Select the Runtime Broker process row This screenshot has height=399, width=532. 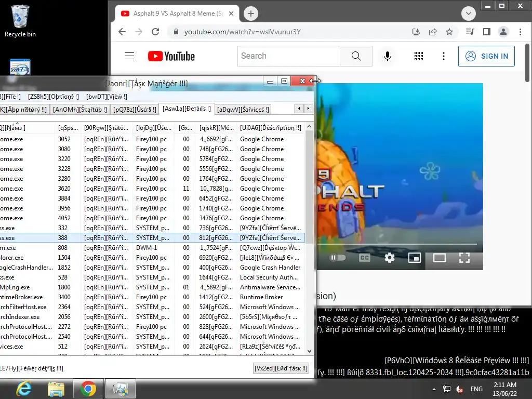(152, 297)
